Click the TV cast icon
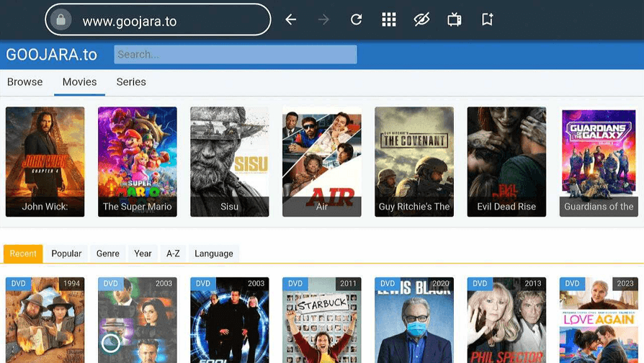This screenshot has width=644, height=363. click(x=455, y=19)
